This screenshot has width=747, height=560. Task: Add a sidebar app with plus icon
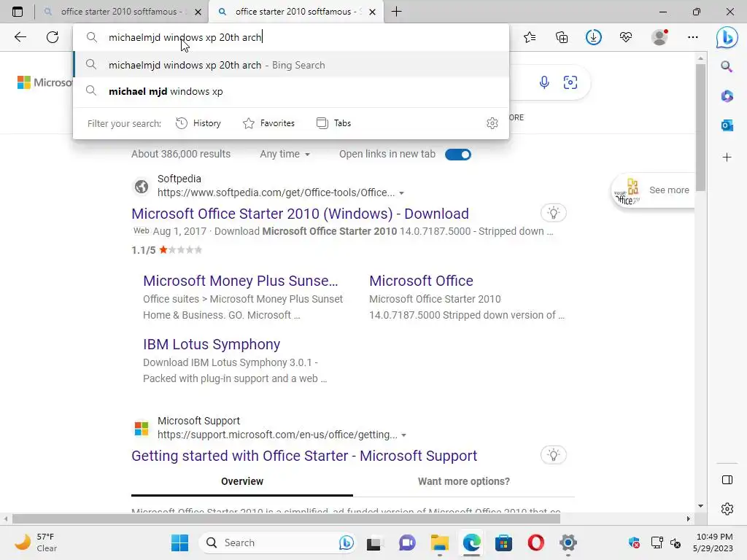[x=727, y=157]
